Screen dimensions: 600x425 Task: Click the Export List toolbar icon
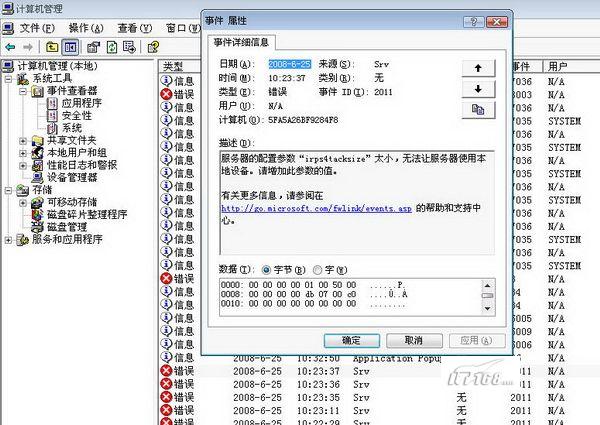pos(132,46)
